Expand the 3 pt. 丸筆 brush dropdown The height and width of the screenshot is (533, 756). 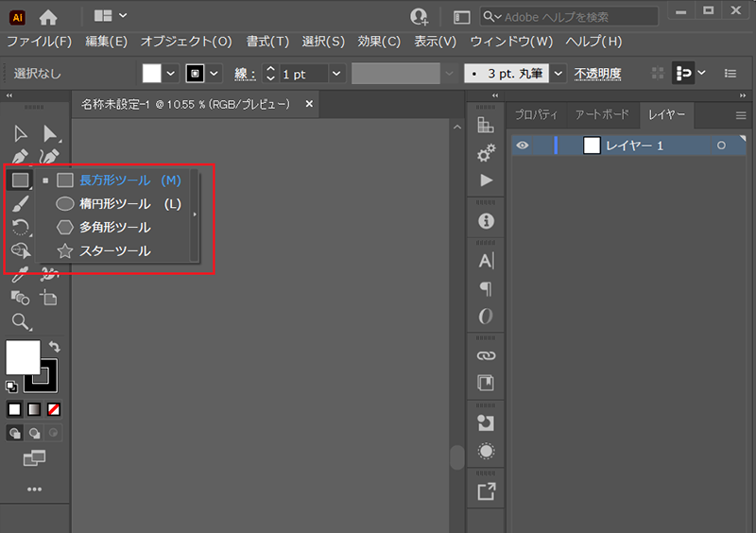point(558,74)
